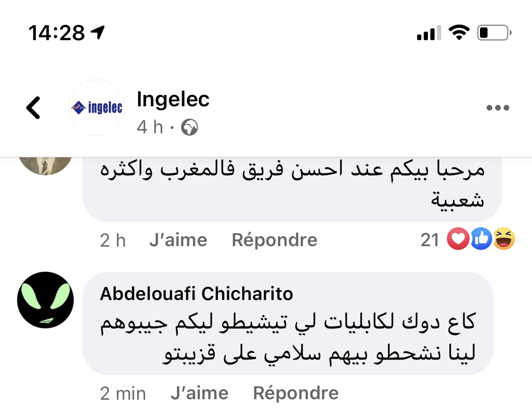Open the Ingelec page name link
The width and height of the screenshot is (532, 412).
(173, 100)
